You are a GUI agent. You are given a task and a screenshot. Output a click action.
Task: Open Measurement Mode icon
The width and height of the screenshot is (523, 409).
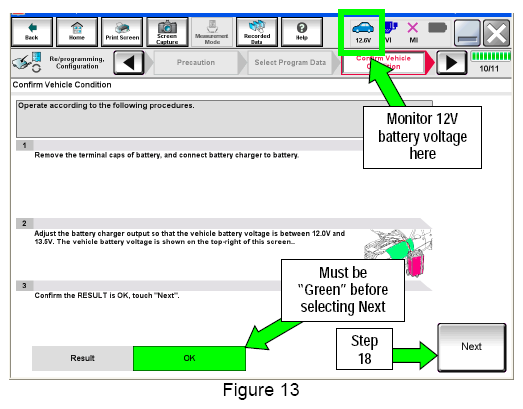coord(212,32)
